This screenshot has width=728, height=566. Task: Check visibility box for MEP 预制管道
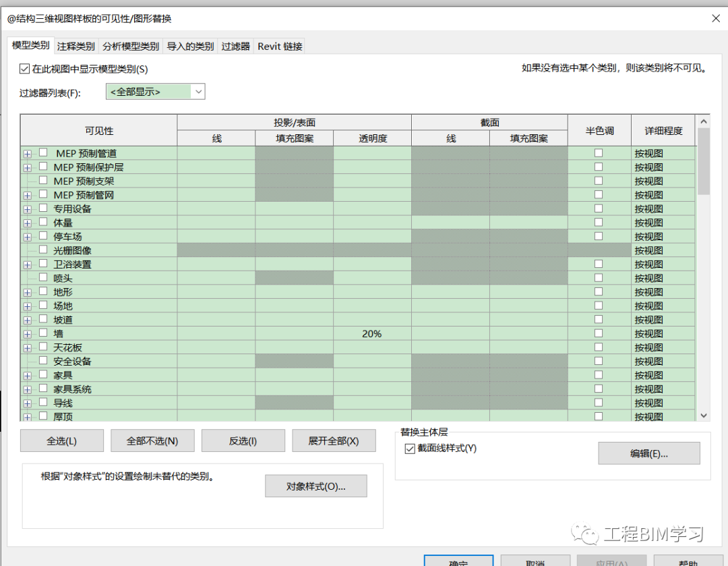[x=43, y=152]
